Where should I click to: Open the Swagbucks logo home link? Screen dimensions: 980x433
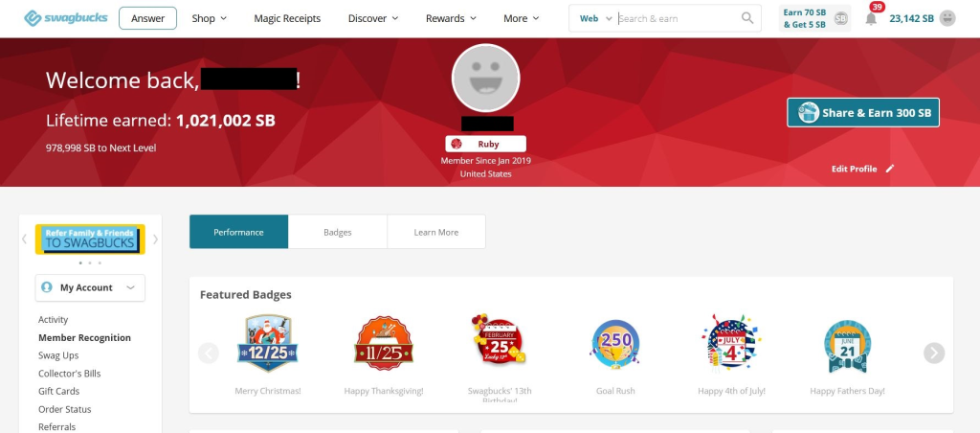(x=66, y=18)
